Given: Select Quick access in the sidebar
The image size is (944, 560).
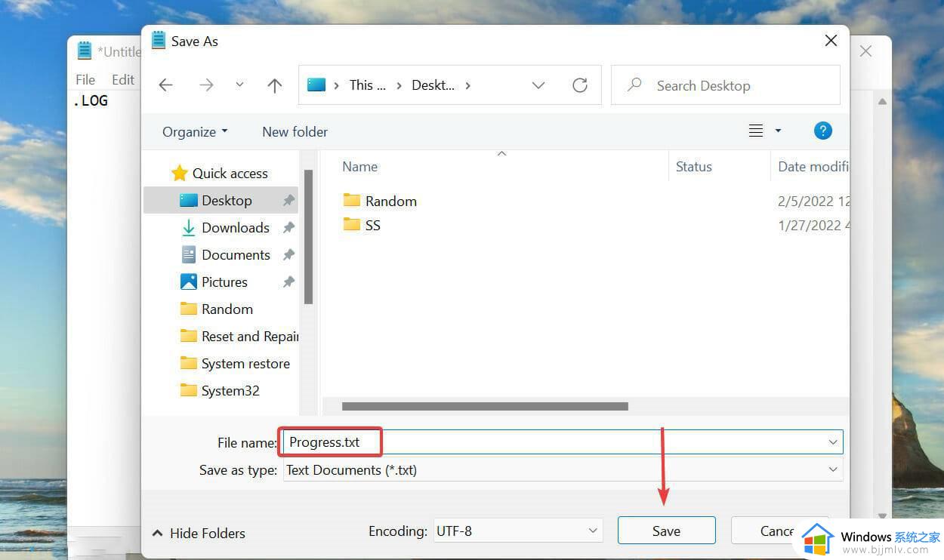Looking at the screenshot, I should [230, 173].
